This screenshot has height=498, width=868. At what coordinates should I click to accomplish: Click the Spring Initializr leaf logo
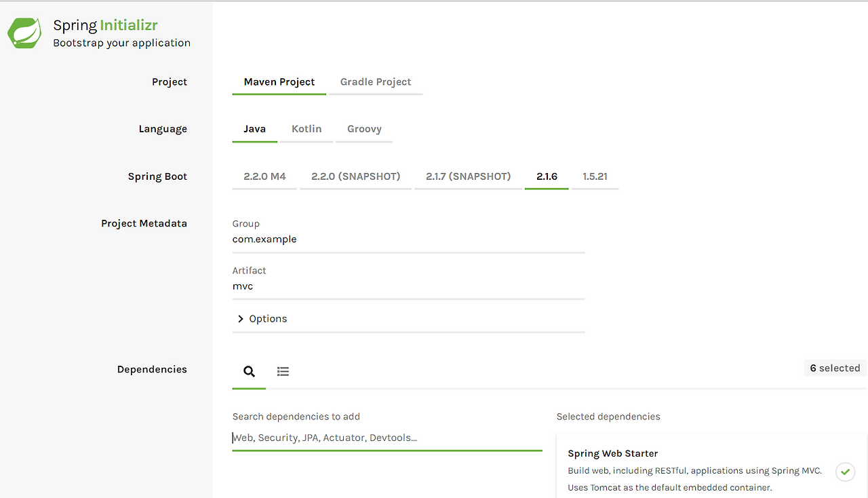tap(24, 33)
